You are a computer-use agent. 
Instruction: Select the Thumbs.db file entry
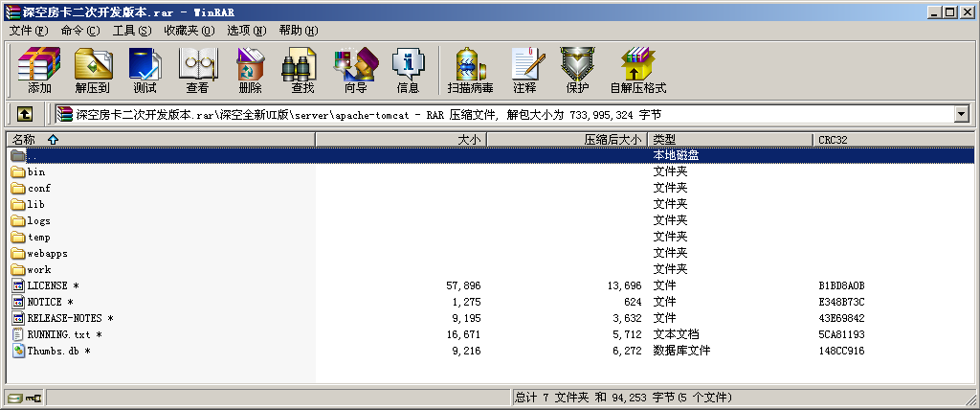click(x=55, y=351)
